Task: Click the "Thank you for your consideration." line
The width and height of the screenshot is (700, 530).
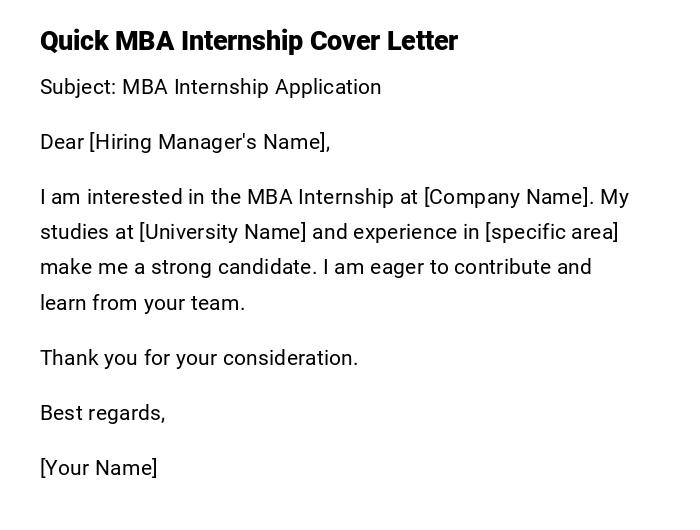Action: coord(199,358)
